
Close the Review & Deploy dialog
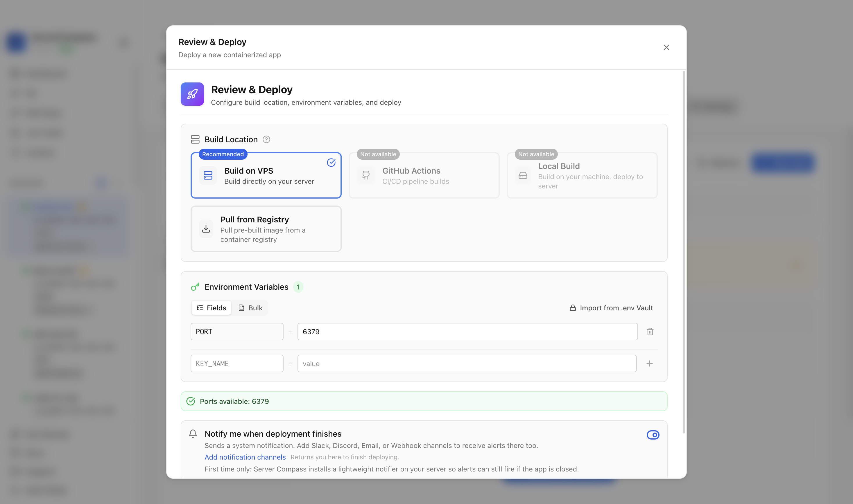pos(666,47)
